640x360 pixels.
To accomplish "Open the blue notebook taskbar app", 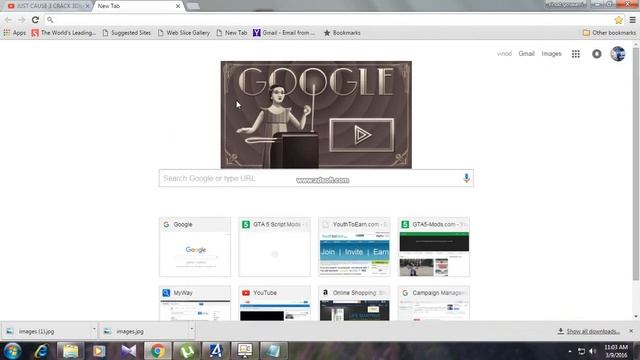I will pos(273,351).
